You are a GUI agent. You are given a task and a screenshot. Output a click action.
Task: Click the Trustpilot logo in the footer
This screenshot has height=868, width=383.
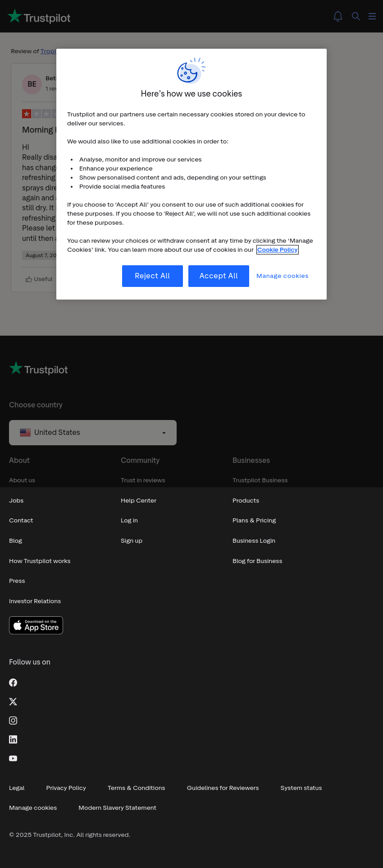38,369
